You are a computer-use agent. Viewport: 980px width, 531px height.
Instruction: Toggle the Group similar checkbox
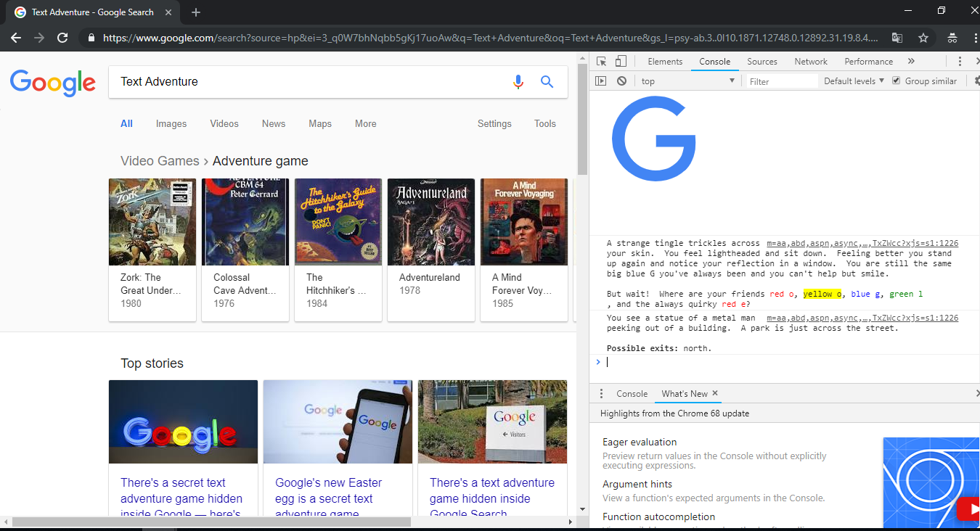(x=897, y=81)
